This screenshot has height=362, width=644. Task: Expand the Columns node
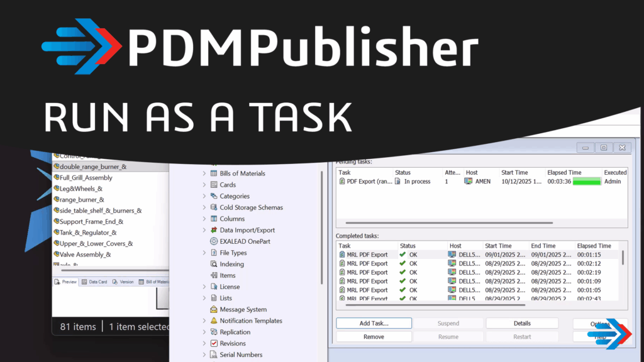click(204, 219)
